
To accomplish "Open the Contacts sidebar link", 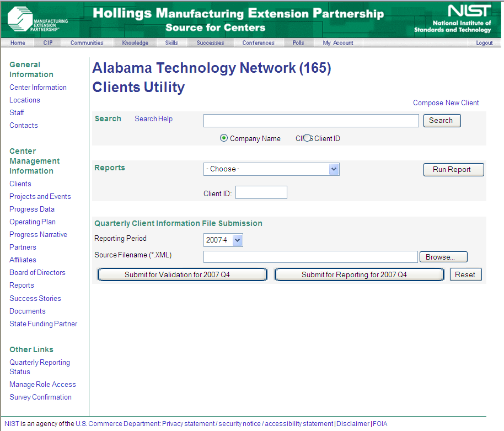I will pyautogui.click(x=24, y=125).
